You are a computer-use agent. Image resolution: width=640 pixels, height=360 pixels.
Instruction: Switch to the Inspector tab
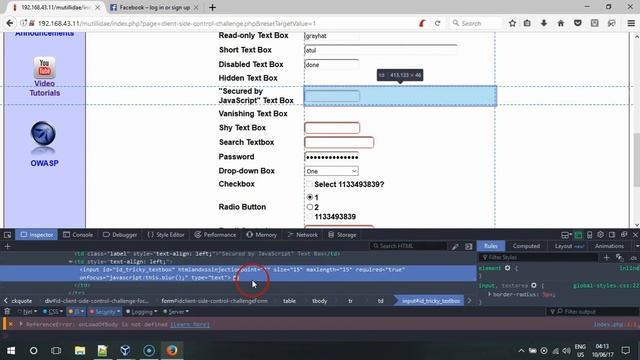(37, 235)
